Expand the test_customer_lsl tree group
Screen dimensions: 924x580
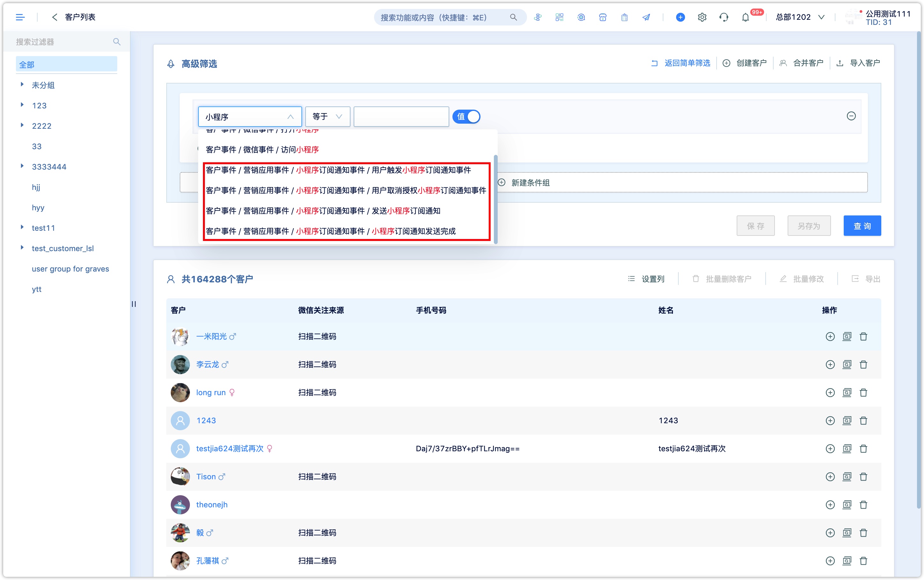click(x=22, y=247)
